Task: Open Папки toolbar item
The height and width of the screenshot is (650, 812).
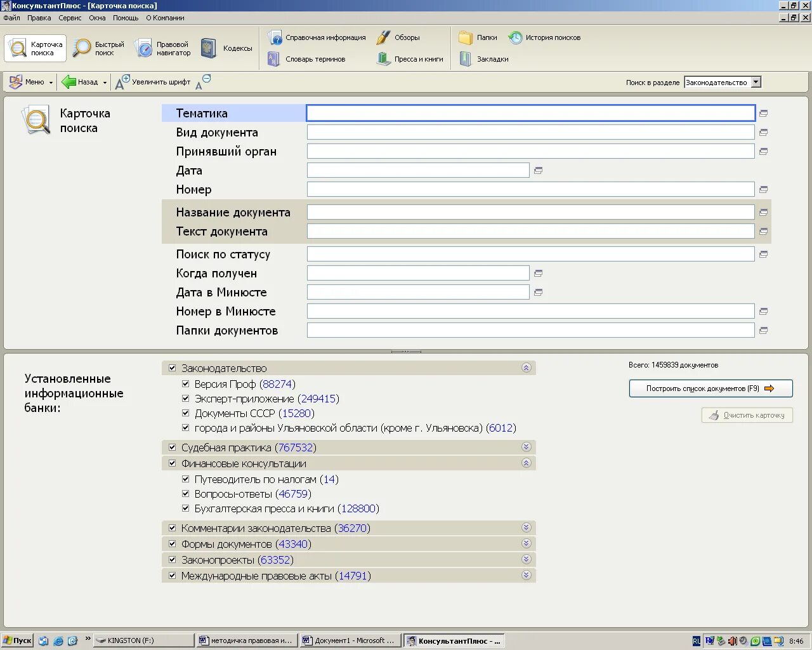Action: pos(478,37)
